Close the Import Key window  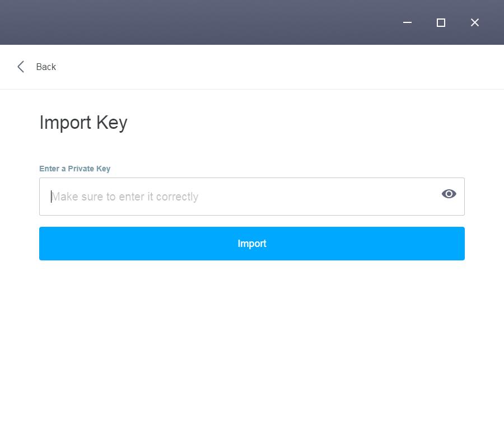coord(475,22)
